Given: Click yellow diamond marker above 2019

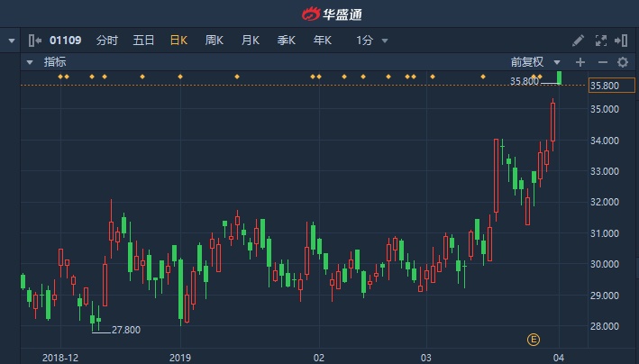Looking at the screenshot, I should (180, 77).
